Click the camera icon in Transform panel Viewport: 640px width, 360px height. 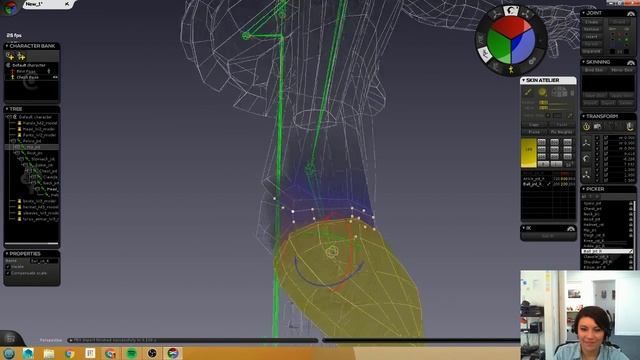point(598,127)
